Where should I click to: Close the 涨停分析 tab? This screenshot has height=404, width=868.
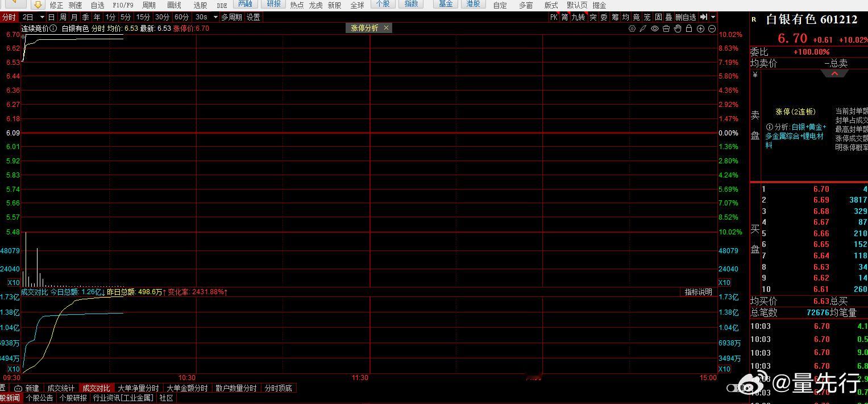click(387, 27)
